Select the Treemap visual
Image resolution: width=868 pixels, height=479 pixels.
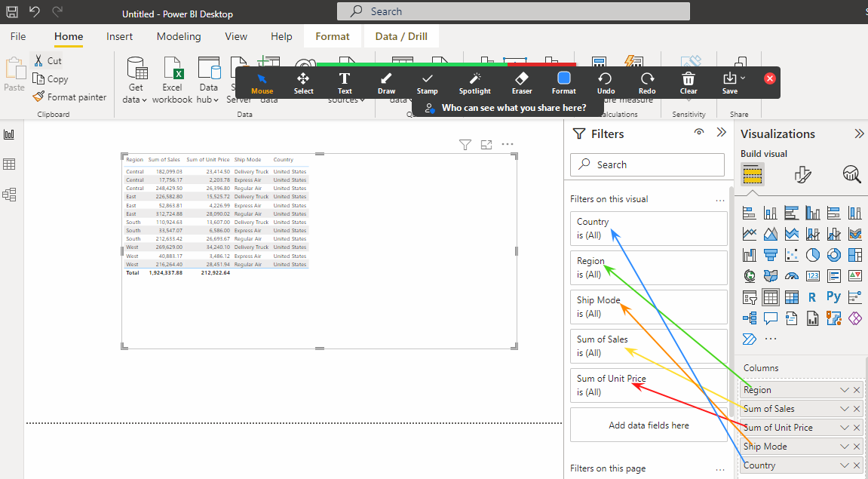pyautogui.click(x=854, y=255)
